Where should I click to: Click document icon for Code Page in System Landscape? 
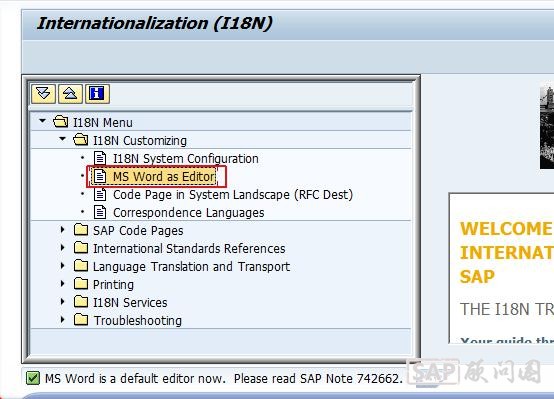tap(100, 194)
